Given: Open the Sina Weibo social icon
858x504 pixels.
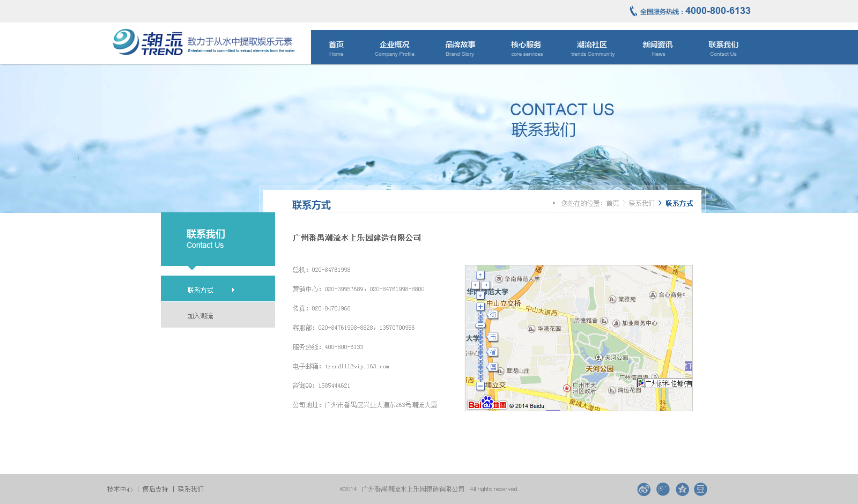Looking at the screenshot, I should point(643,489).
